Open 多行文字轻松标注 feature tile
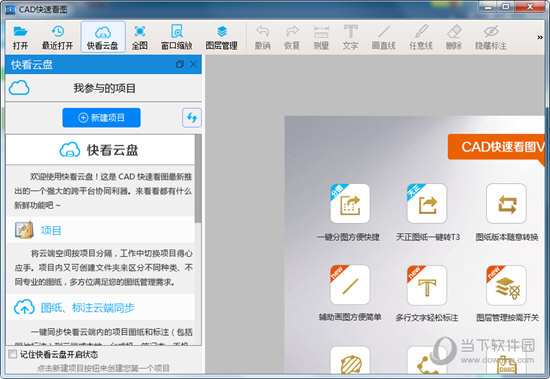This screenshot has width=550, height=379. pos(427,285)
